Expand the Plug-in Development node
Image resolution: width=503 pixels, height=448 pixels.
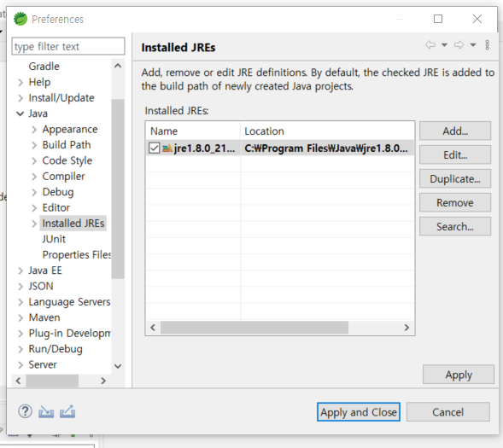click(20, 334)
